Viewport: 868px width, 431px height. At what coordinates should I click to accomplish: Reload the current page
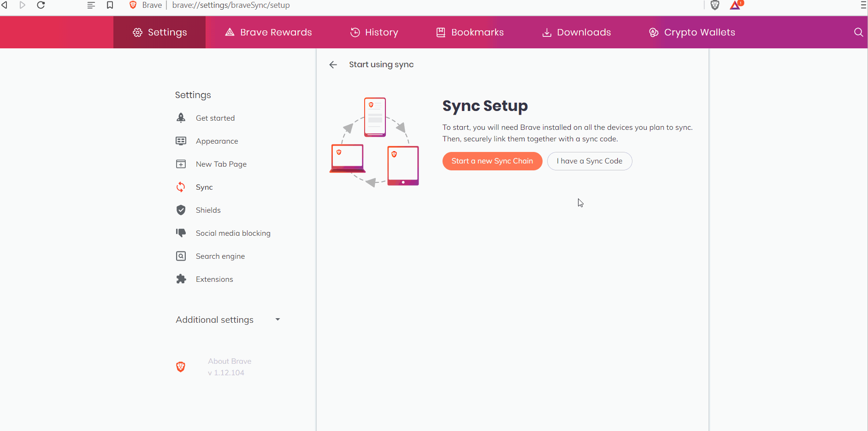41,5
